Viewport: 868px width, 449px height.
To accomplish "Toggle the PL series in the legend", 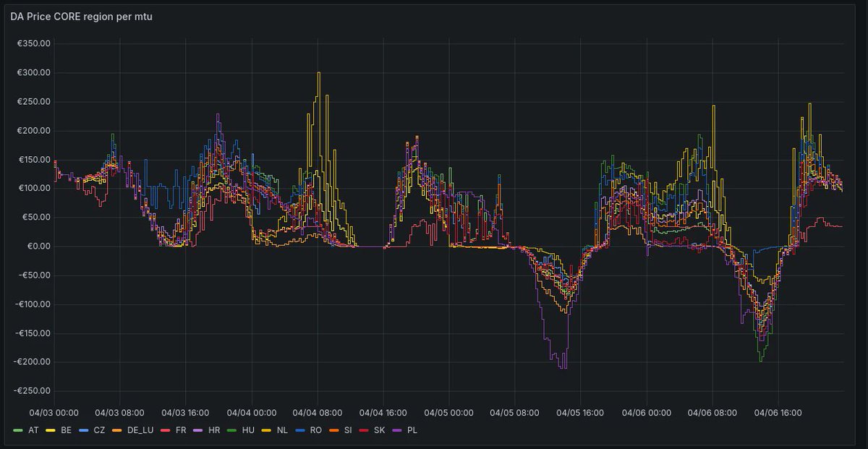I will coord(412,431).
